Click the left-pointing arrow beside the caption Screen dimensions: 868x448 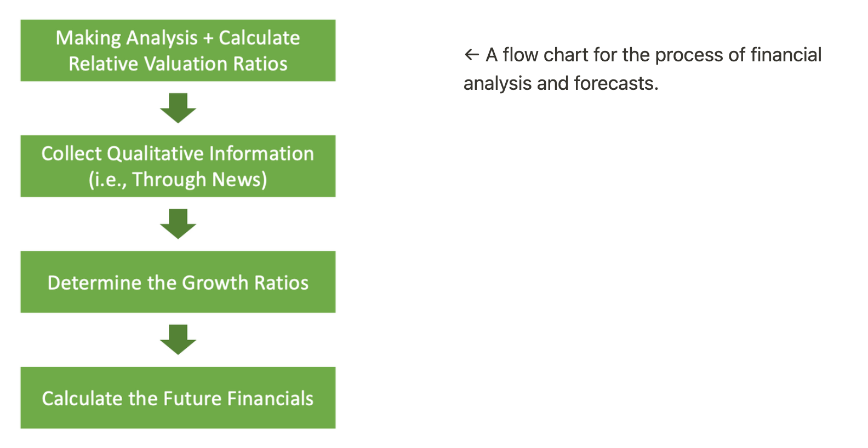coord(472,54)
